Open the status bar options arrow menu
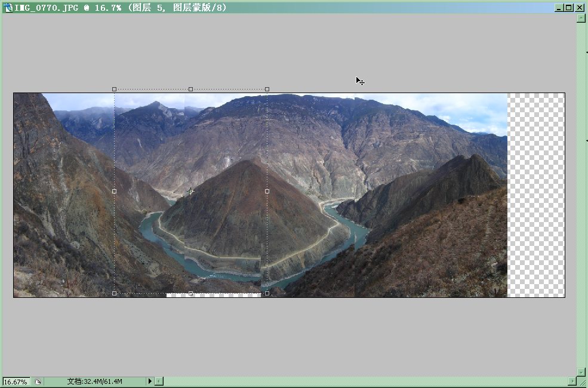Screen dimensions: 588x388 tap(150, 381)
